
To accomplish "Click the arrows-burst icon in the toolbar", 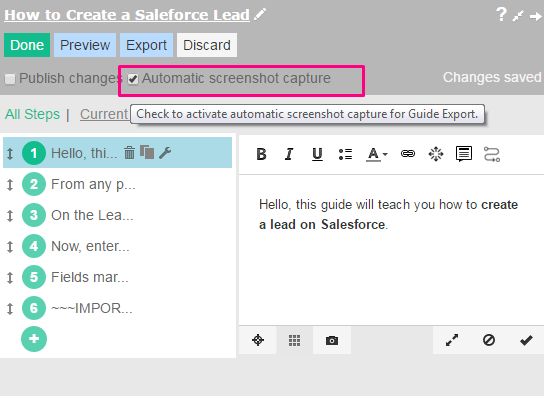I will tap(436, 154).
